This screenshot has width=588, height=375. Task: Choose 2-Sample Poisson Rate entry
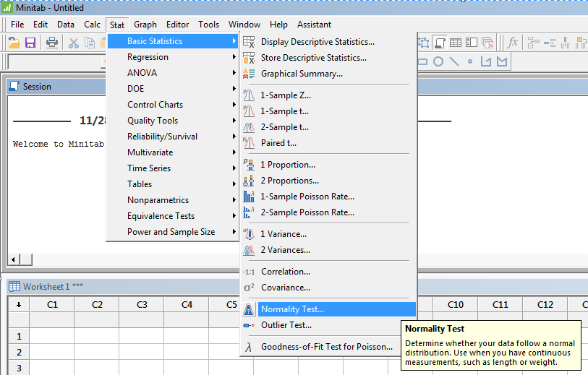328,212
